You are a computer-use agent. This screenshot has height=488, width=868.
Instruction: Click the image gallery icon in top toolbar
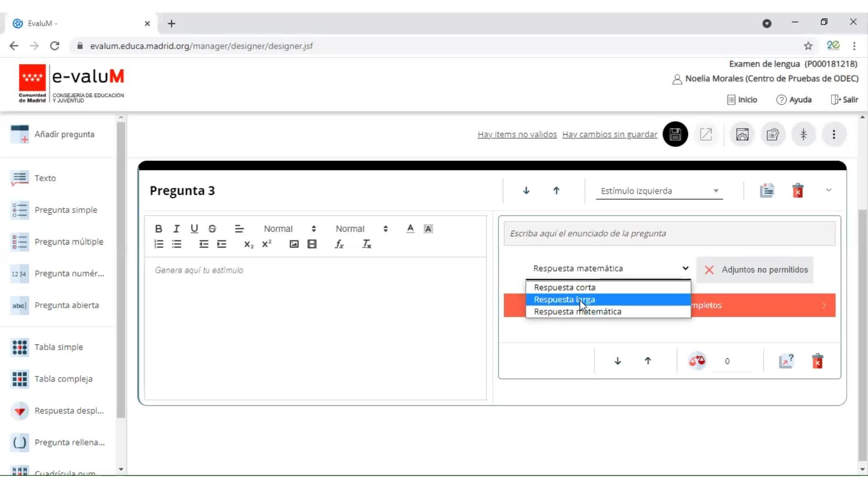pos(742,134)
